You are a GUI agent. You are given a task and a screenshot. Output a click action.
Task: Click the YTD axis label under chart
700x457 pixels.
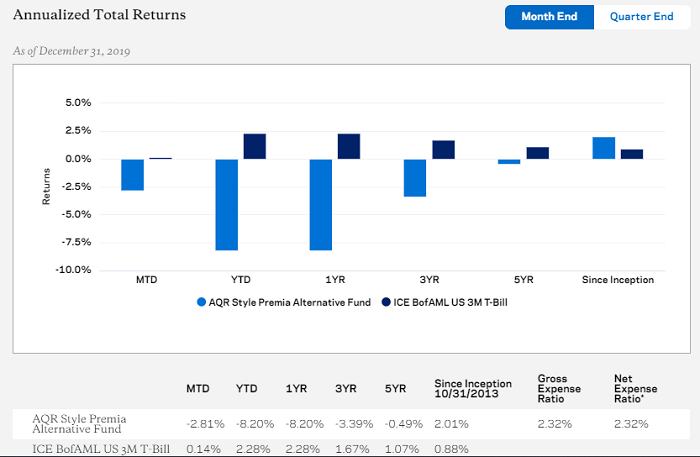tap(241, 280)
